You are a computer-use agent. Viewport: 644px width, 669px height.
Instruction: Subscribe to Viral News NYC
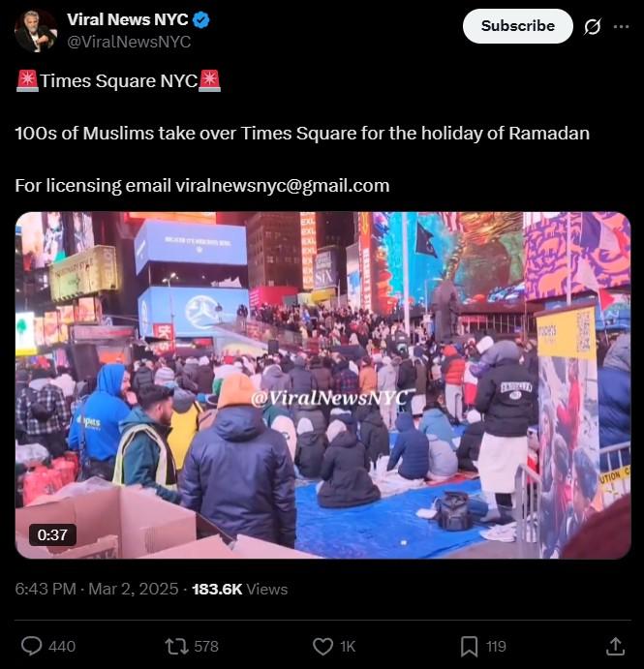coord(518,26)
